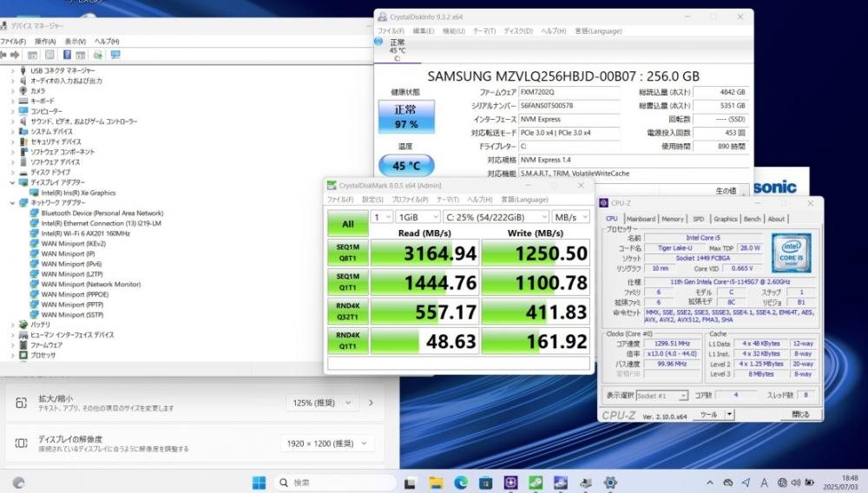
Task: Click the 正常 97 % health status button
Action: pos(406,117)
